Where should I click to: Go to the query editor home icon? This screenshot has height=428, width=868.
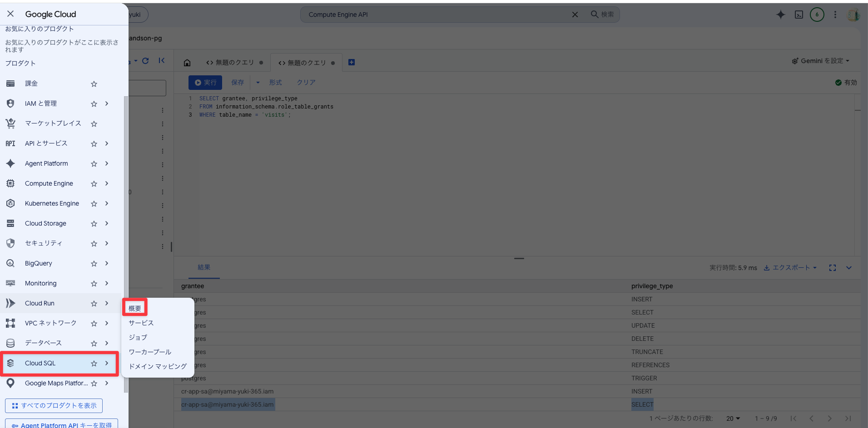(187, 63)
